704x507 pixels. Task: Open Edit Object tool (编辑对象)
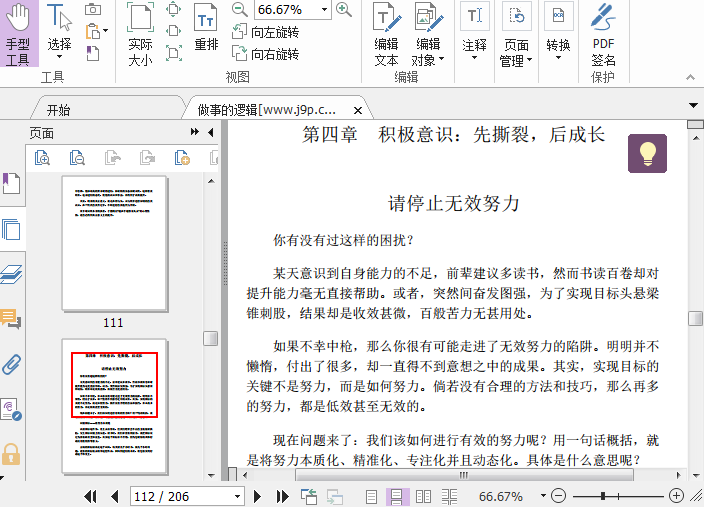point(428,35)
